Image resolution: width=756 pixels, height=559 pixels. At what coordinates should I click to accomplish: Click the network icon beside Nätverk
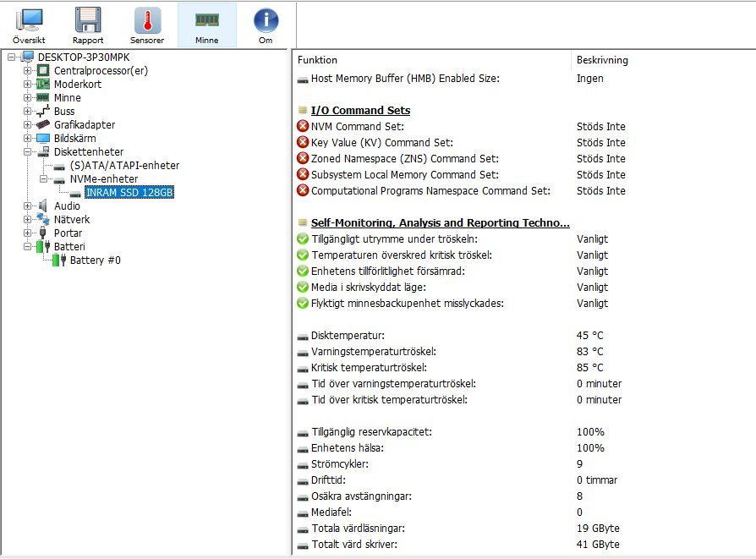pos(43,219)
